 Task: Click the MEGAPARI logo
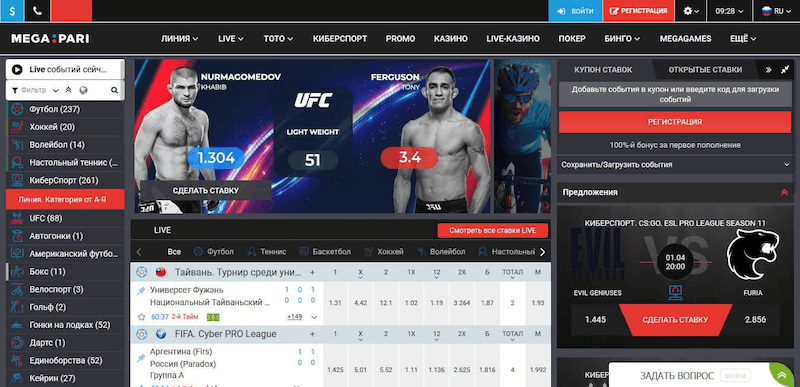pos(50,39)
